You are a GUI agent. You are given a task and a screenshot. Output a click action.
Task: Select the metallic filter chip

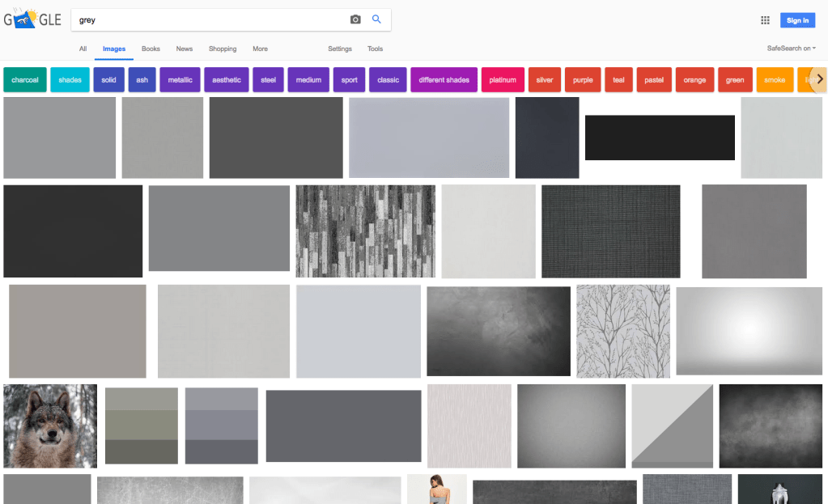tap(180, 79)
